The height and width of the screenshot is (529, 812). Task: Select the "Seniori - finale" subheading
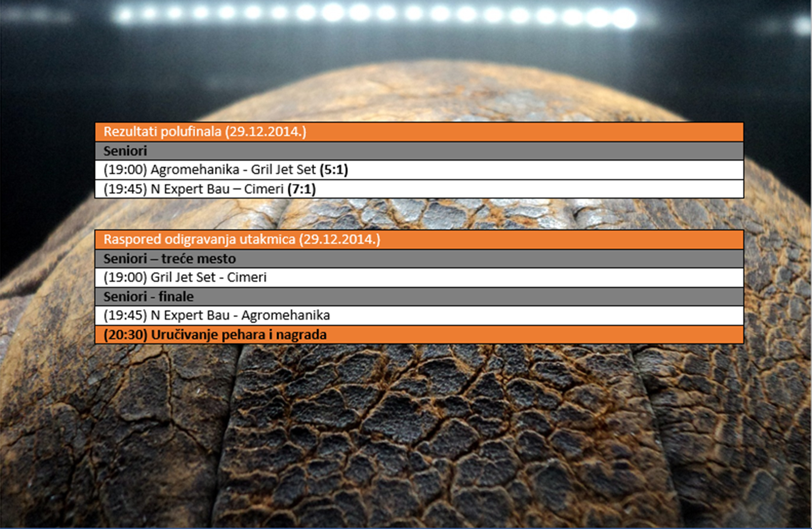click(148, 296)
